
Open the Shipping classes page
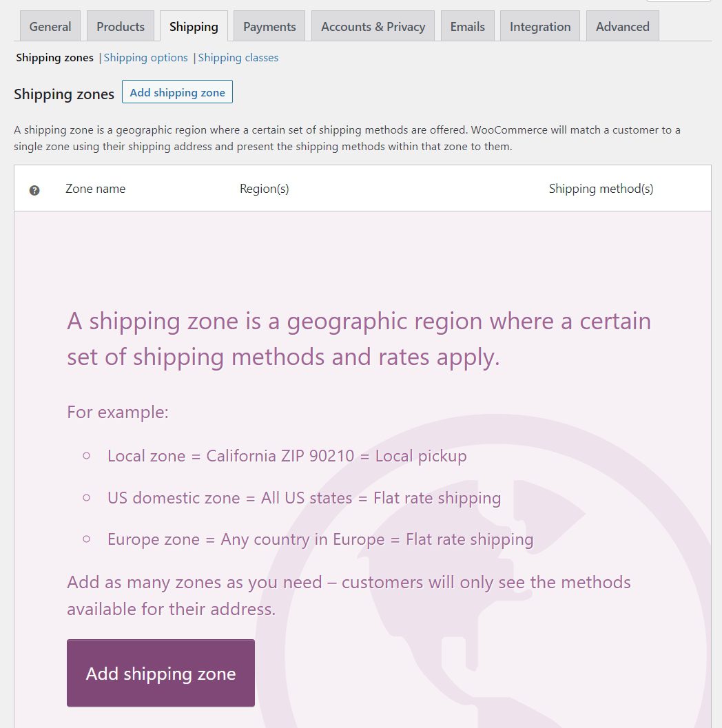click(238, 58)
